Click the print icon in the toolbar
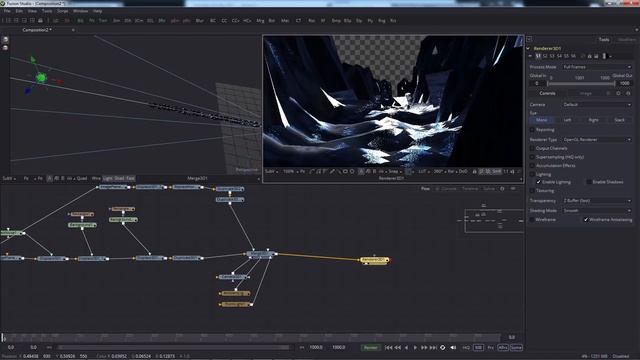 point(40,20)
